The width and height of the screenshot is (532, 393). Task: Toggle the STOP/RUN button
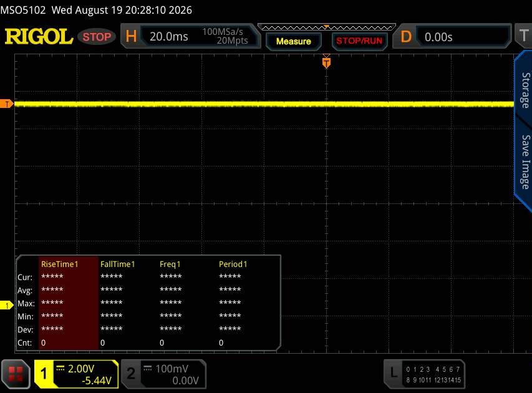(x=359, y=41)
